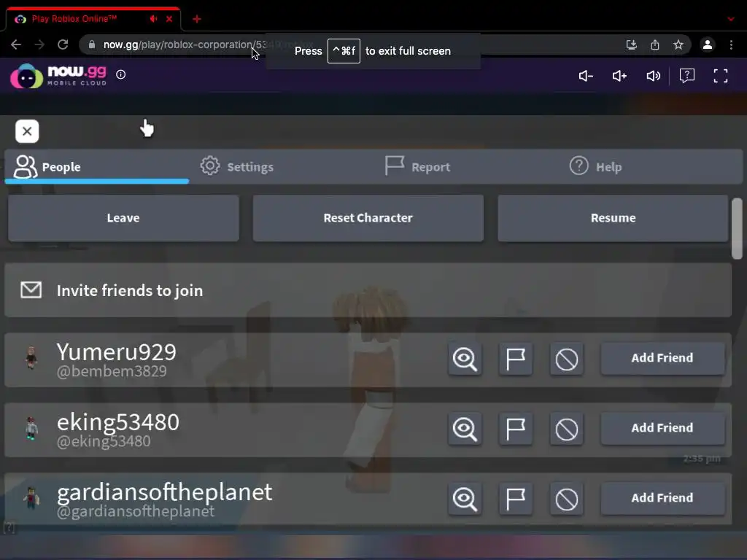Open the People tab
The width and height of the screenshot is (747, 560).
point(97,167)
